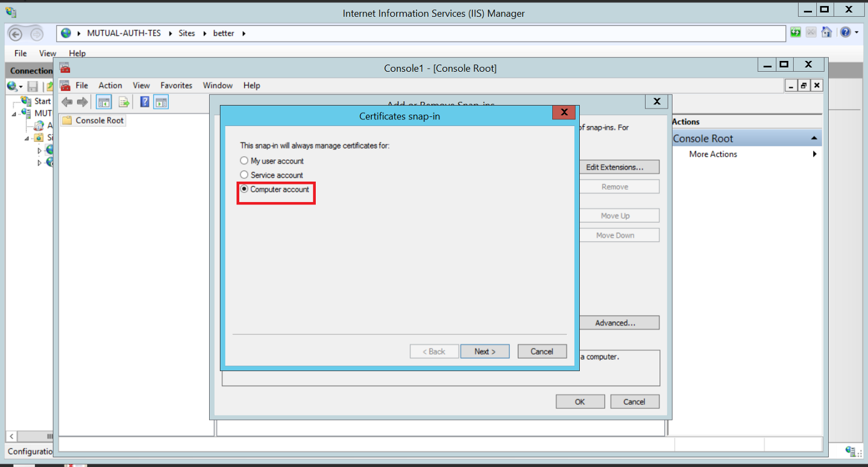The width and height of the screenshot is (868, 467).
Task: Open the dropdown arrow beside IIS Help
Action: pos(857,33)
